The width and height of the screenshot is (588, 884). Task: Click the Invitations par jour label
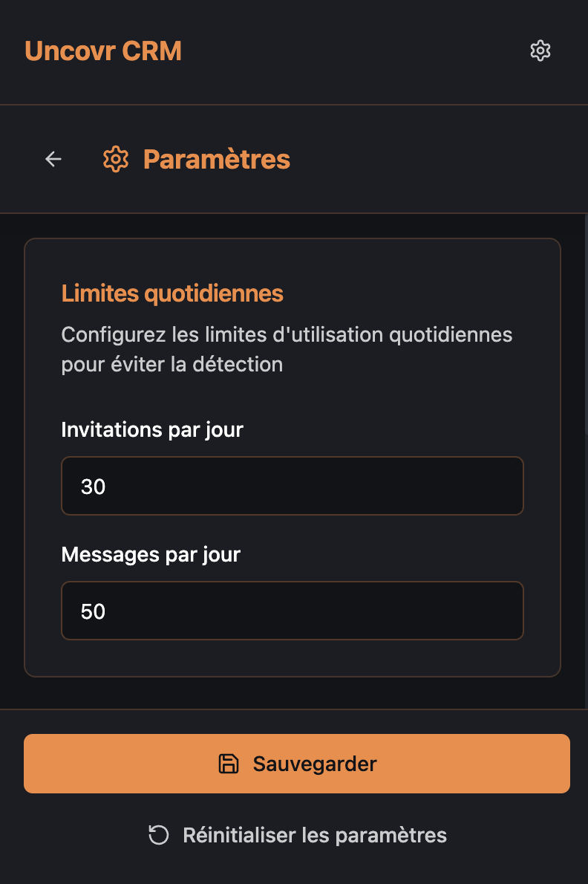[x=152, y=429]
